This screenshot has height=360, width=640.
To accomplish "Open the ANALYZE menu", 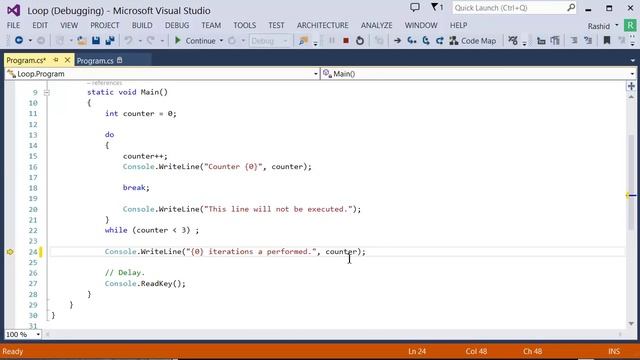I will [x=376, y=25].
